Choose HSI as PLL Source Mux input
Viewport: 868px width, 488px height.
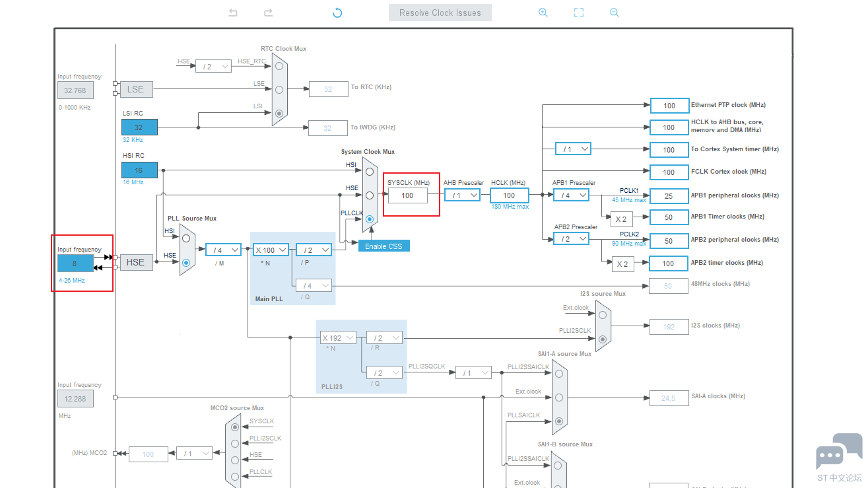pos(186,238)
